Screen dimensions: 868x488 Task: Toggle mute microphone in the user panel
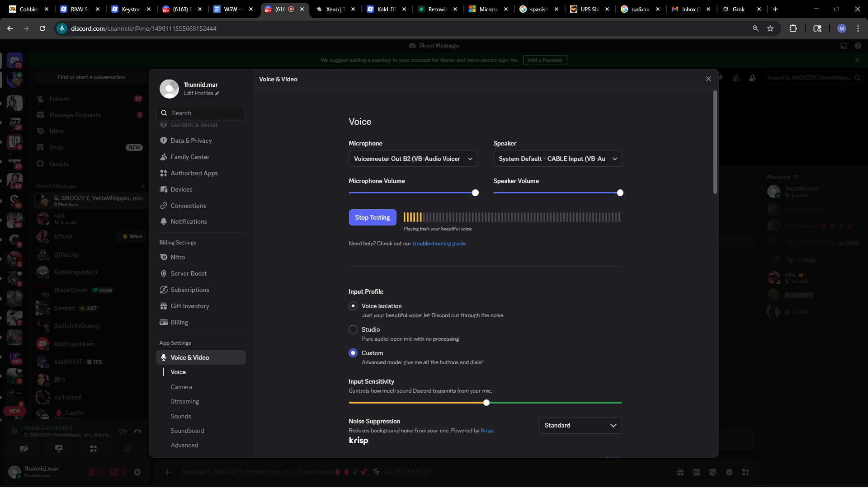click(x=91, y=472)
